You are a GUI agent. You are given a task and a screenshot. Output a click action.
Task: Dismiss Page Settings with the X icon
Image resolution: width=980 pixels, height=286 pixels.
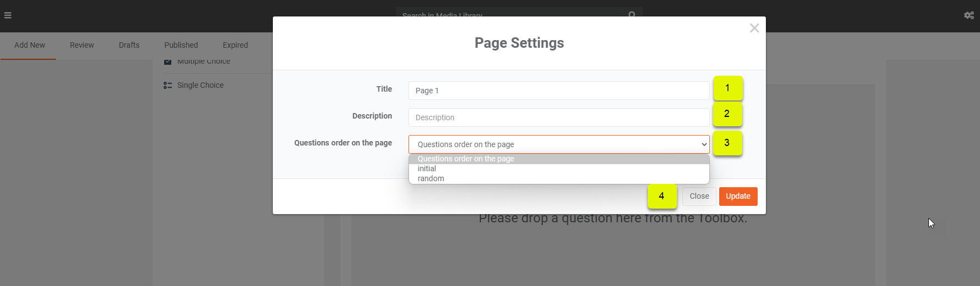click(x=754, y=28)
